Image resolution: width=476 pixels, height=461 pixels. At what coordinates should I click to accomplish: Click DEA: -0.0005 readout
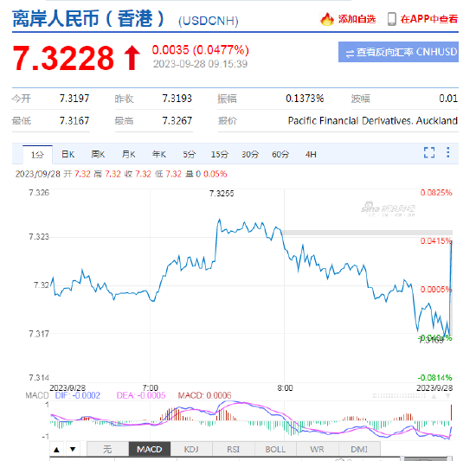coord(141,395)
